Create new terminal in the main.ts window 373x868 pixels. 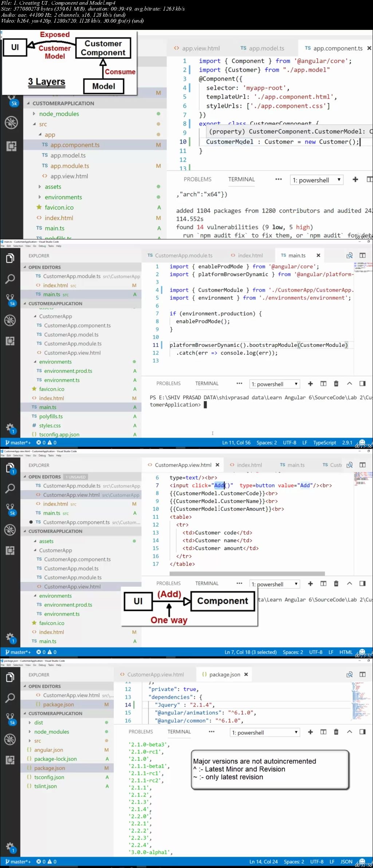(x=310, y=383)
